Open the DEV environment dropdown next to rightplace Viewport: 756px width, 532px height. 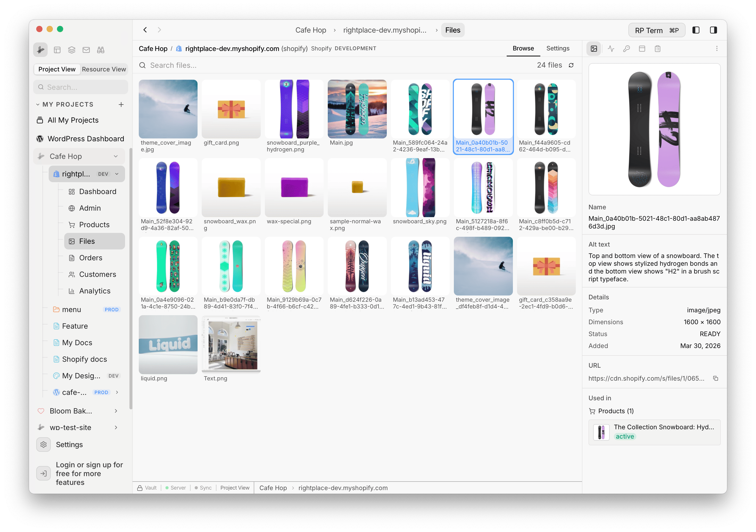pyautogui.click(x=117, y=174)
